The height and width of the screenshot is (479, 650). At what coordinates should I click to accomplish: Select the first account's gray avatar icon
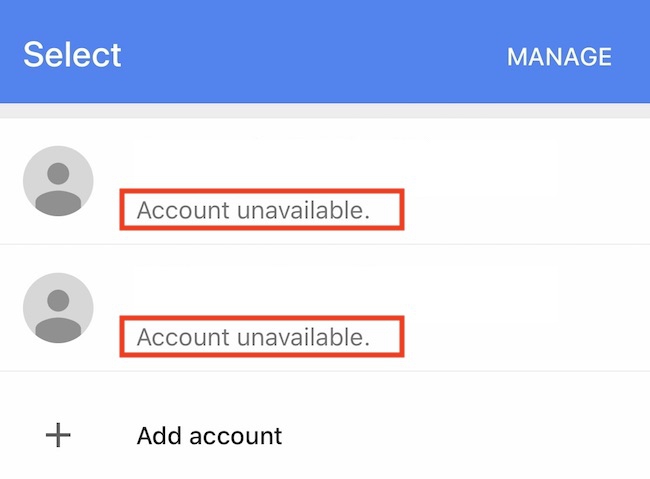[58, 181]
